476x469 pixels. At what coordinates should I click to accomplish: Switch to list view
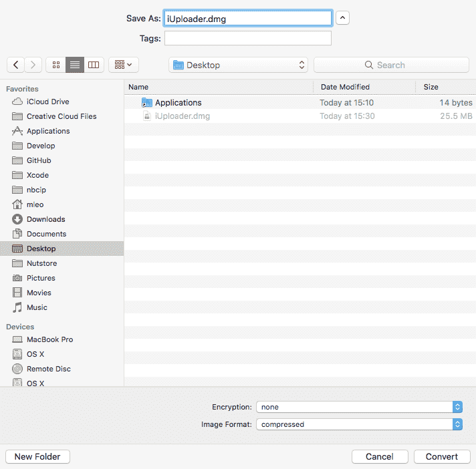click(x=75, y=65)
